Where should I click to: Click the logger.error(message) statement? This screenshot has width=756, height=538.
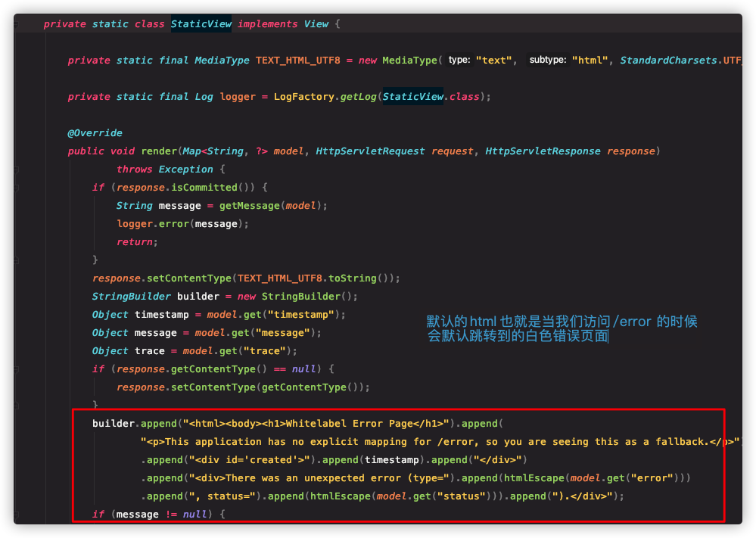182,224
